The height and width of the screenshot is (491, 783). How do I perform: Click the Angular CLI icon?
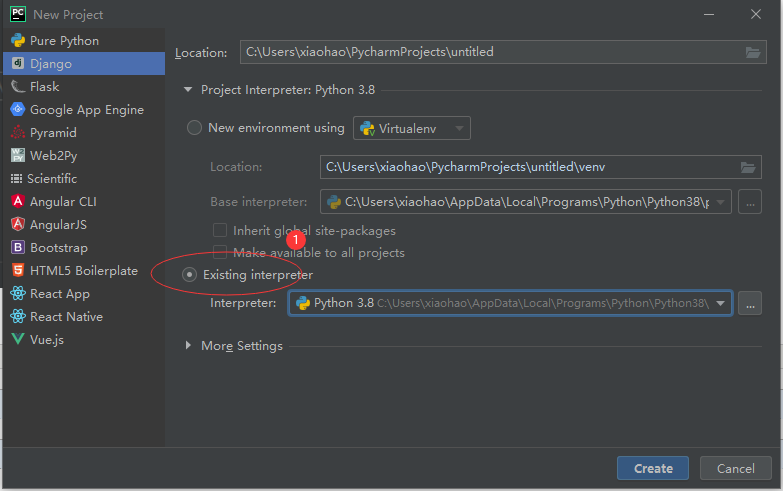(18, 202)
